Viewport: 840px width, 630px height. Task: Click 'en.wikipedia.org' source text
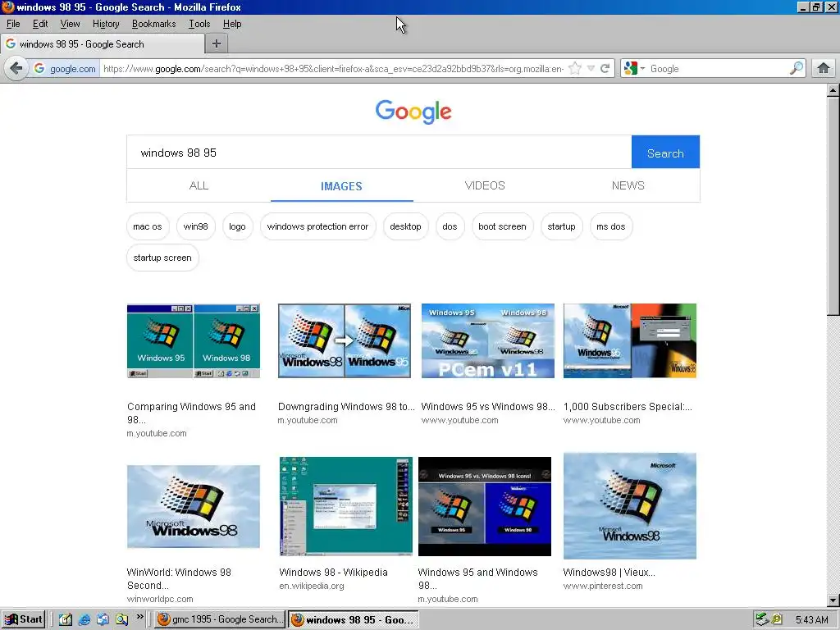[311, 586]
